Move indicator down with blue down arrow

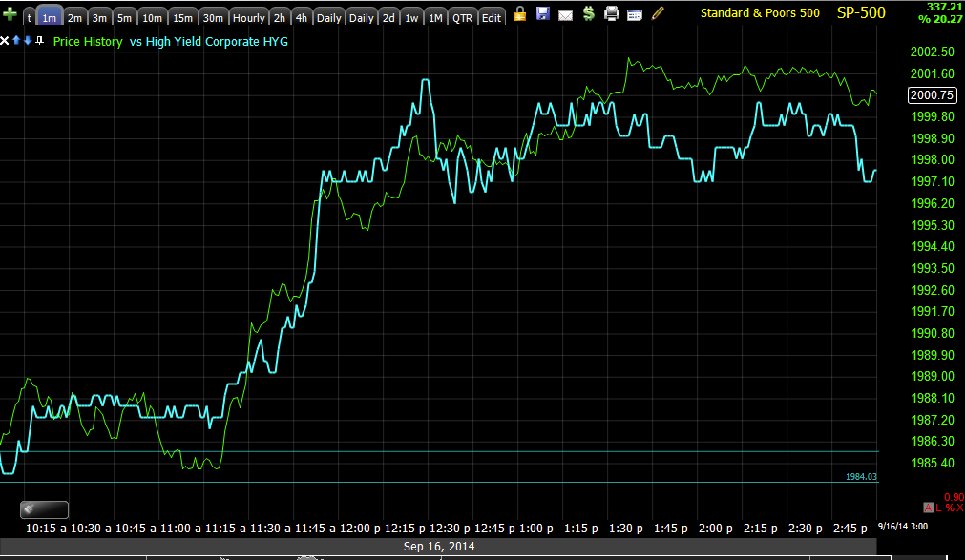pos(28,41)
